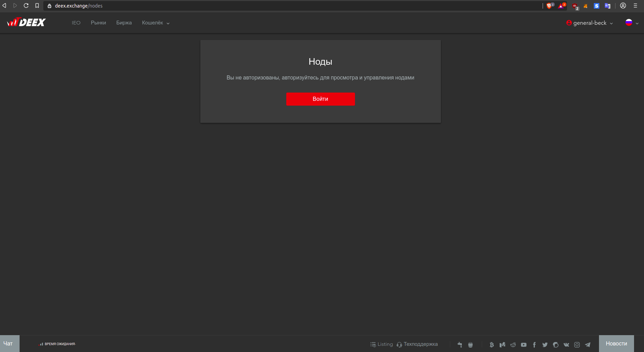Click the site padlock security icon
Viewport: 644px width, 352px height.
click(x=49, y=6)
